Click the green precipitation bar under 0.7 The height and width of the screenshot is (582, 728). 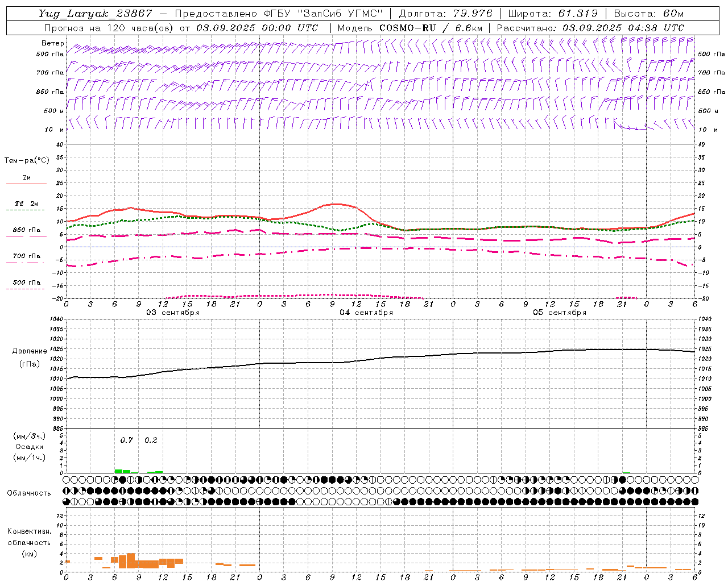pos(122,471)
